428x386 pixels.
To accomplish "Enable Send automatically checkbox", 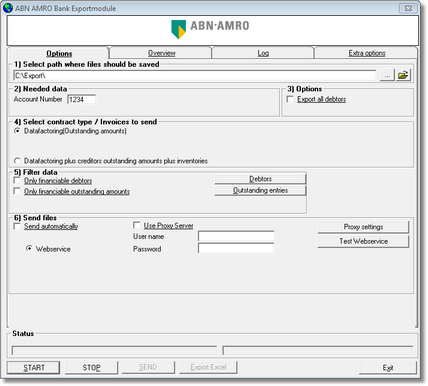I will (x=17, y=226).
